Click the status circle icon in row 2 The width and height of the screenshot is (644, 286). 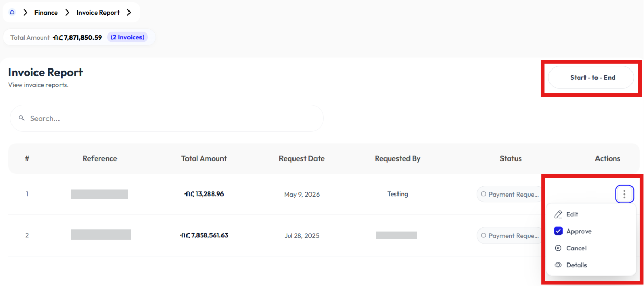[x=483, y=235]
